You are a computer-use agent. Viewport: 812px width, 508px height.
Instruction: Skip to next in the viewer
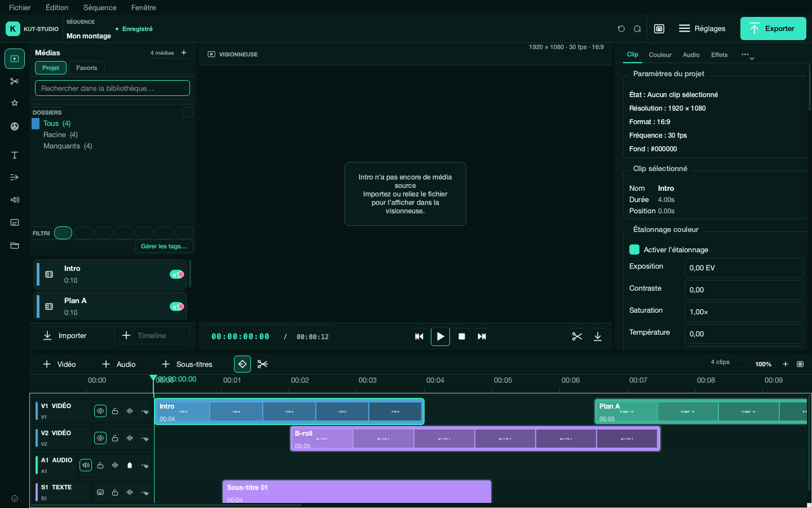[482, 336]
